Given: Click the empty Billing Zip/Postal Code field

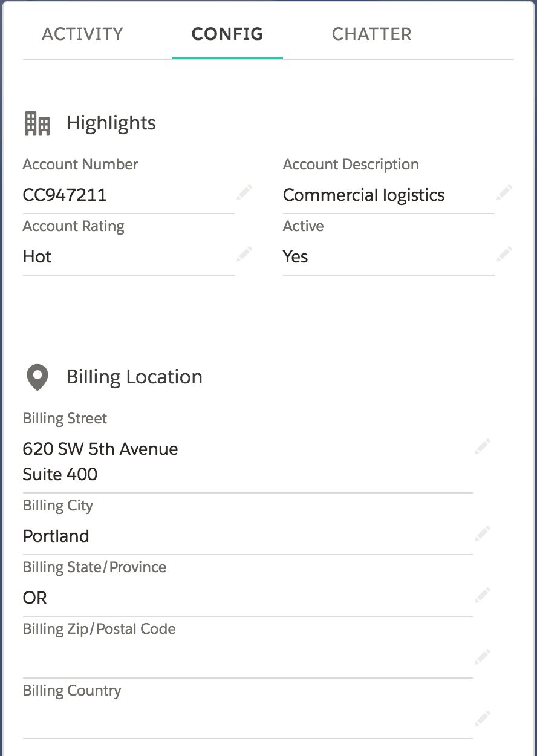Looking at the screenshot, I should 242,658.
